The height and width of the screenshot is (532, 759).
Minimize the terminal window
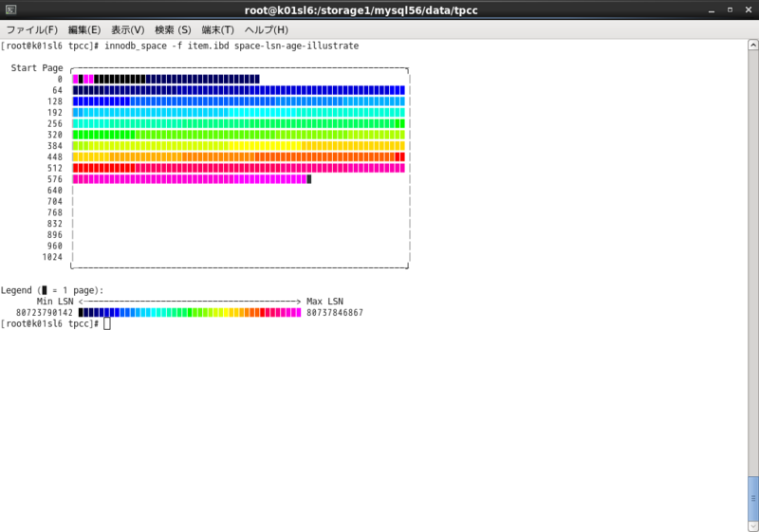[712, 10]
